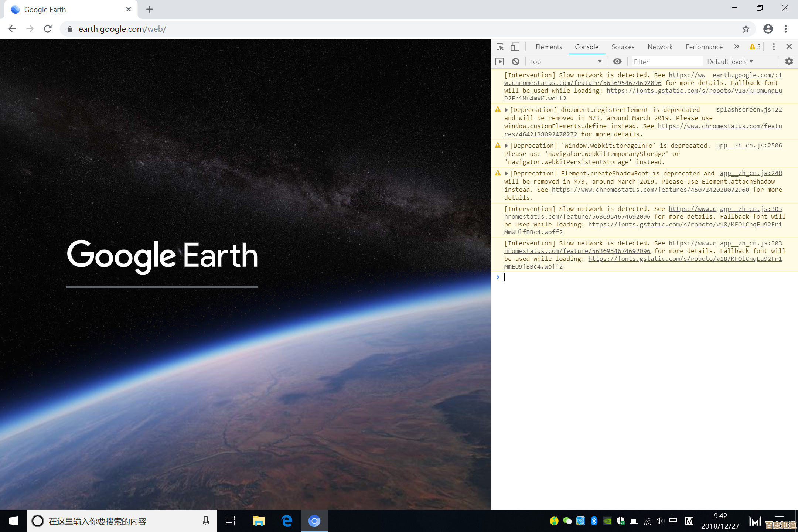Reload the Google Earth page
This screenshot has height=532, width=798.
(48, 29)
